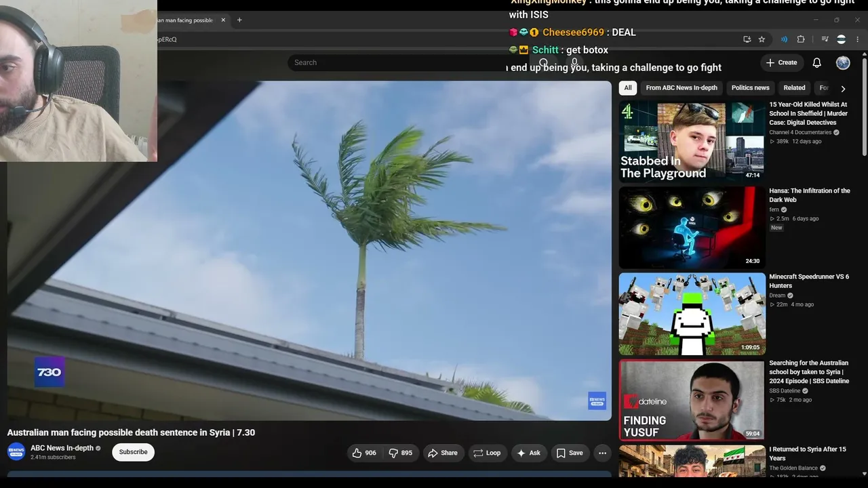Open the browser extensions puzzle icon

[x=801, y=39]
